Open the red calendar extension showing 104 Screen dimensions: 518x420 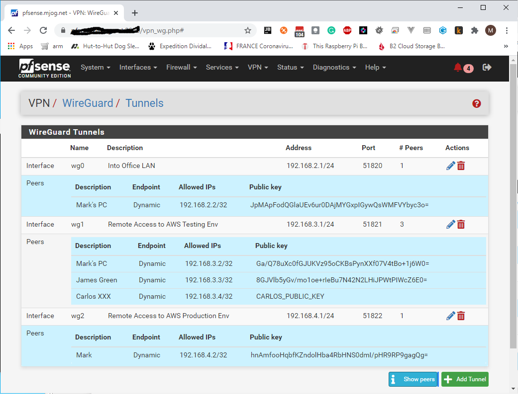coord(299,31)
